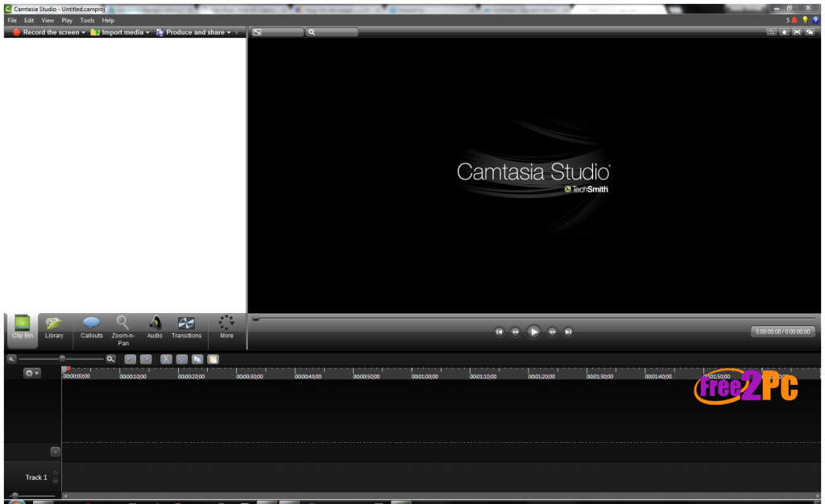Toggle the Track 1 lock icon
Image resolution: width=825 pixels, height=504 pixels.
point(56,481)
